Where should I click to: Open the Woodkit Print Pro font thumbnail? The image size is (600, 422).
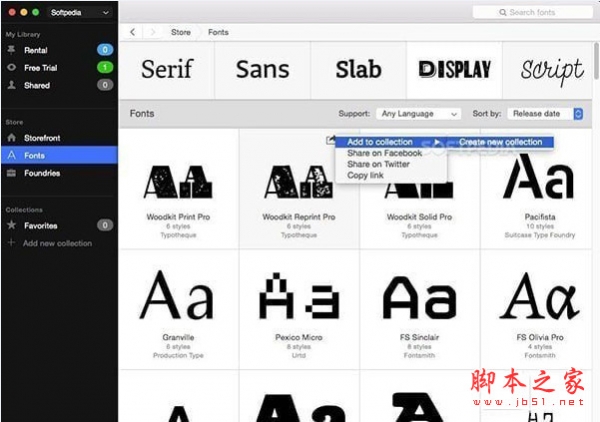tap(178, 182)
